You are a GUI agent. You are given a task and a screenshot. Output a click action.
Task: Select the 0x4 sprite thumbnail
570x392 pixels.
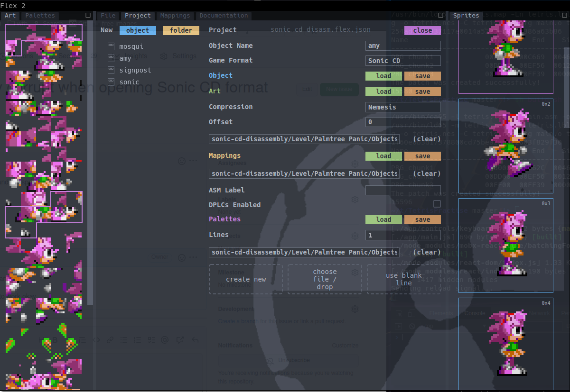pyautogui.click(x=506, y=344)
